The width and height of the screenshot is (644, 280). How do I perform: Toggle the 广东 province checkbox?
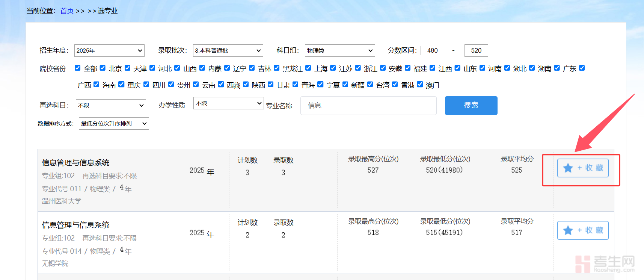[x=557, y=68]
